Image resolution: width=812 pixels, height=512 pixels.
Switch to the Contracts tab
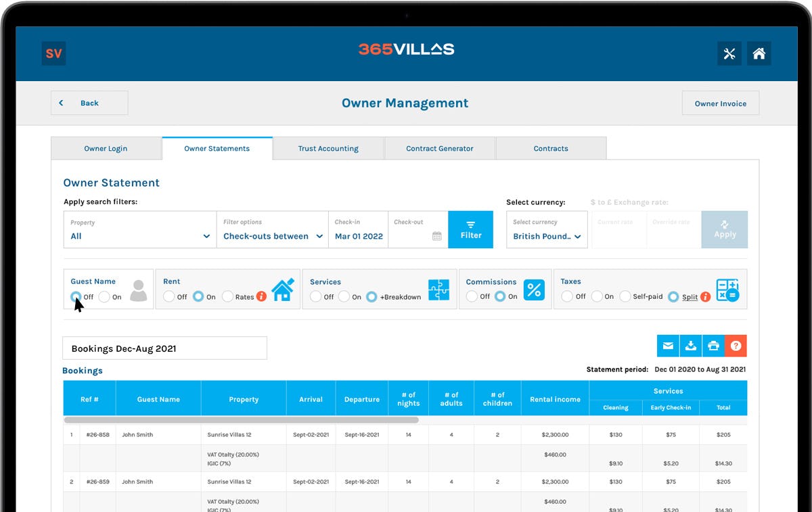(x=551, y=148)
